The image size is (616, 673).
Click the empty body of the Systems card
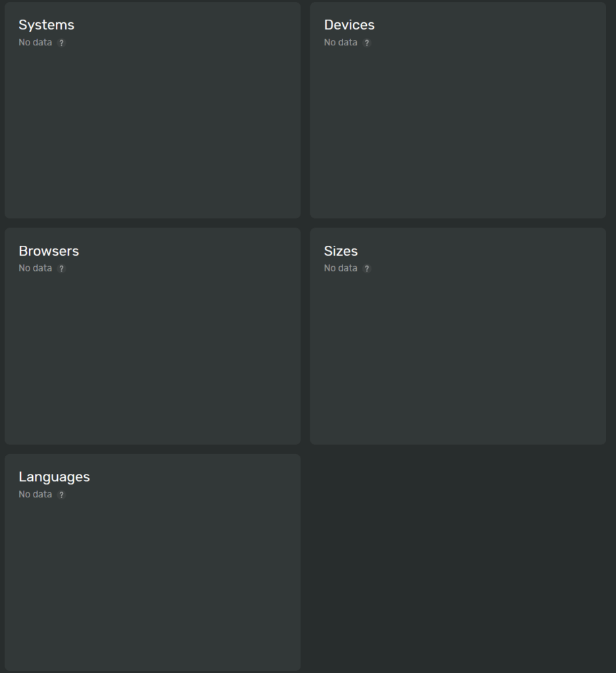[x=153, y=131]
